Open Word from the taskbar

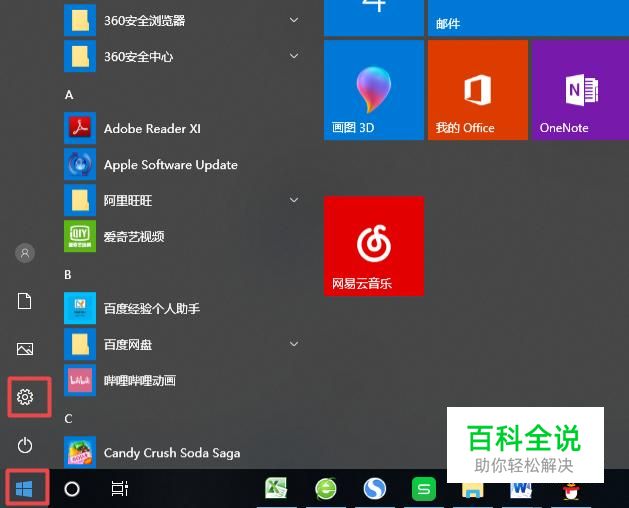pos(521,490)
